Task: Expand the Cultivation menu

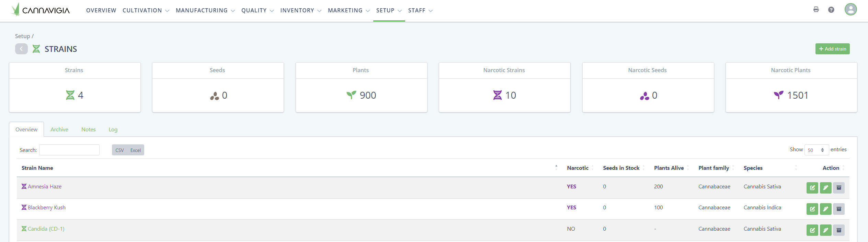Action: pyautogui.click(x=146, y=11)
